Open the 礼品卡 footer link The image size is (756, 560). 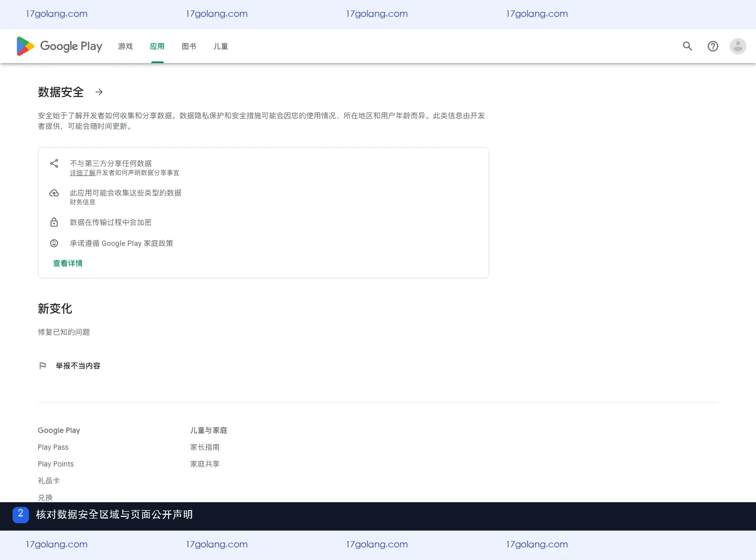click(x=49, y=481)
